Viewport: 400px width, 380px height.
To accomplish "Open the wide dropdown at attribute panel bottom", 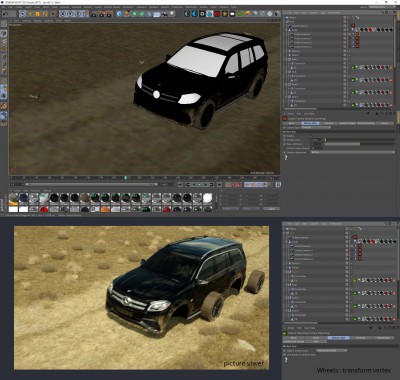I will coord(353,152).
